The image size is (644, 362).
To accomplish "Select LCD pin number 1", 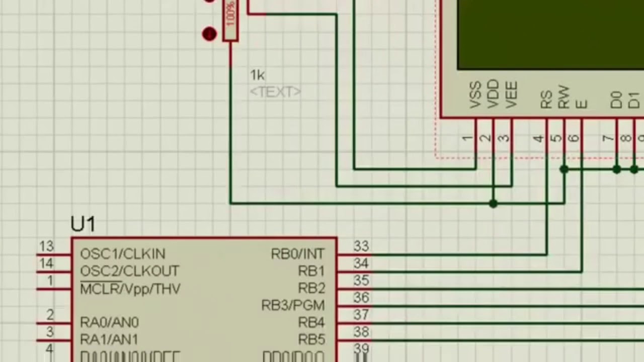I will pyautogui.click(x=467, y=138).
